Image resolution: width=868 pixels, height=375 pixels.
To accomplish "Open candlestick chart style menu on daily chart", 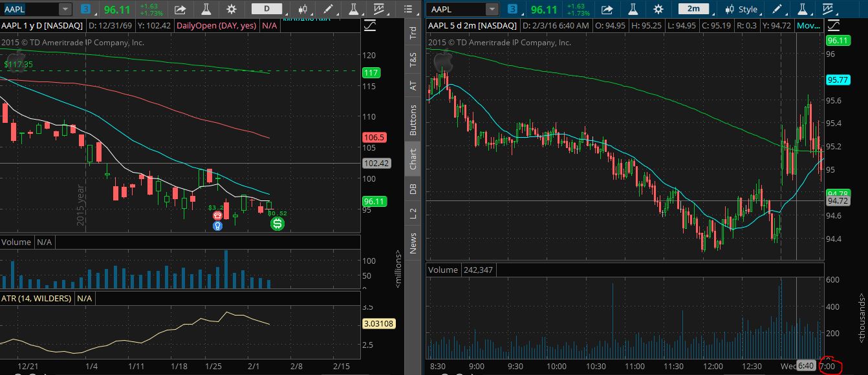I will click(304, 10).
